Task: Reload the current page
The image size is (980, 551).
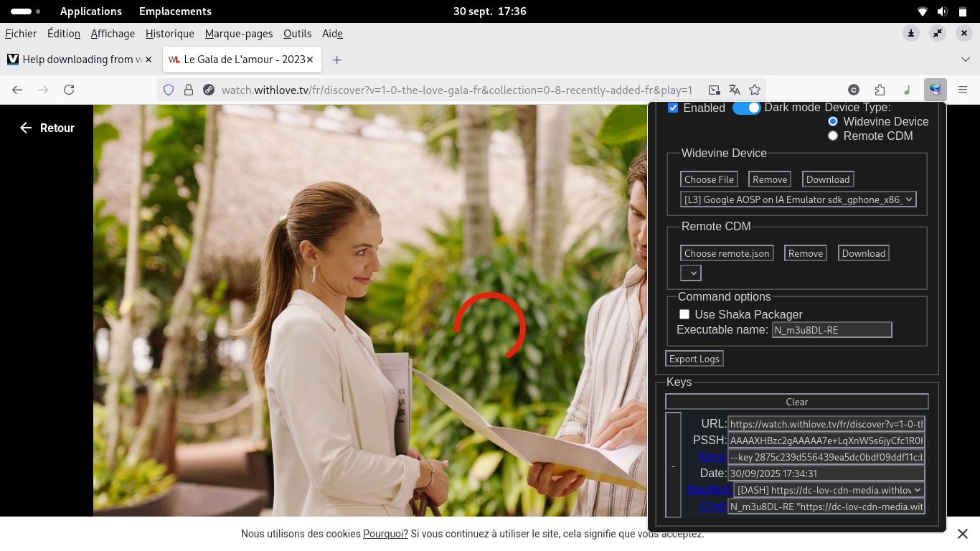Action: coord(69,90)
